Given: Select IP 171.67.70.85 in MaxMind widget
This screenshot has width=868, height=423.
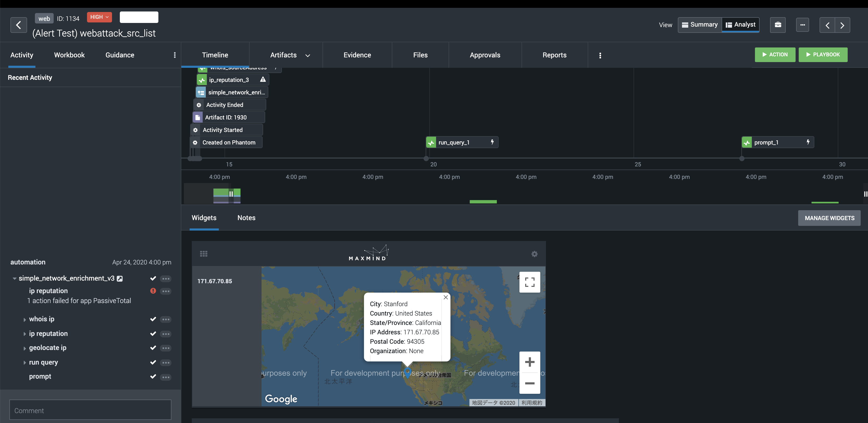Looking at the screenshot, I should tap(215, 281).
